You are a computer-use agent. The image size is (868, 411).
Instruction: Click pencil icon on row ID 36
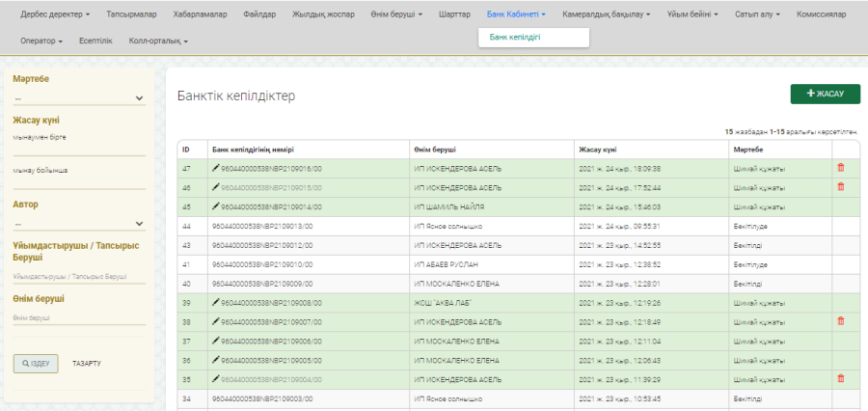216,360
